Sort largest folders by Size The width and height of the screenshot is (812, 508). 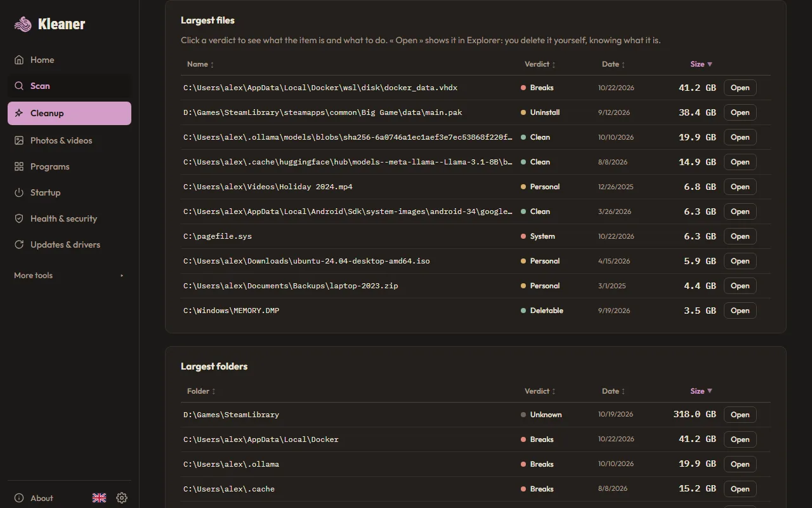[x=701, y=391]
